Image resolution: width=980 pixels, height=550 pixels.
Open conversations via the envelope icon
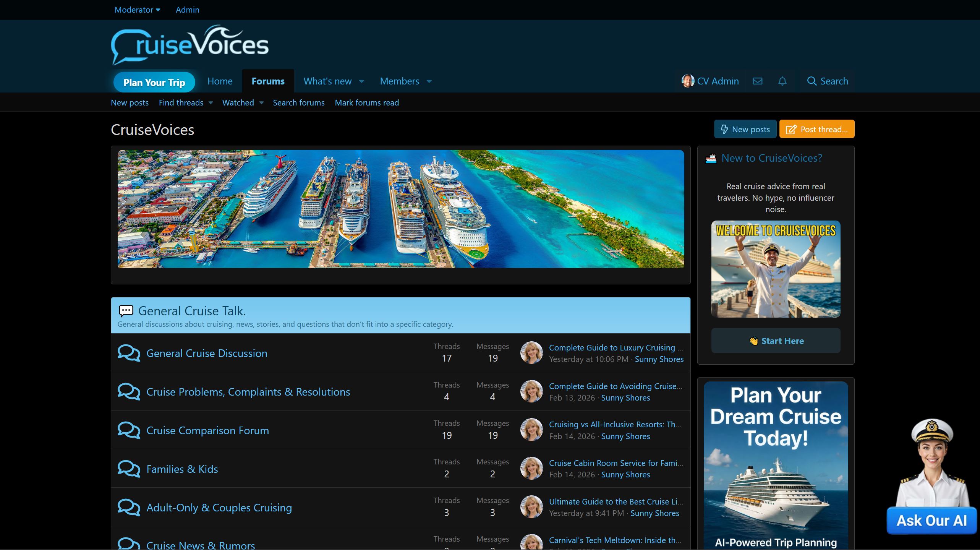pos(758,81)
